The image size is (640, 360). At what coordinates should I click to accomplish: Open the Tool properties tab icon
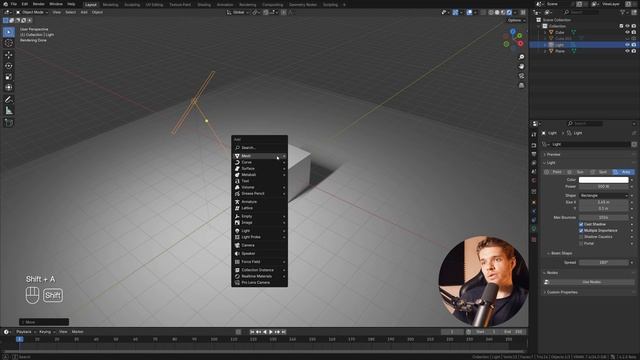coord(534,134)
